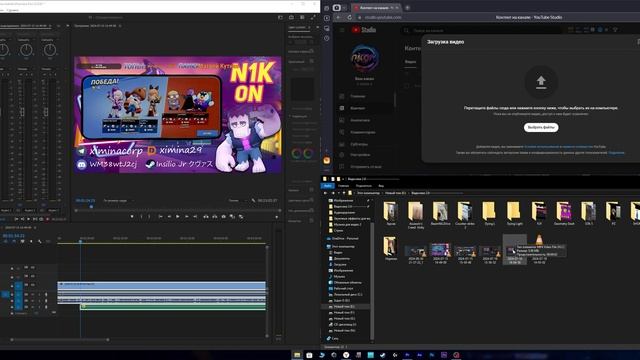Click the Explorer back navigation arrow

point(325,193)
